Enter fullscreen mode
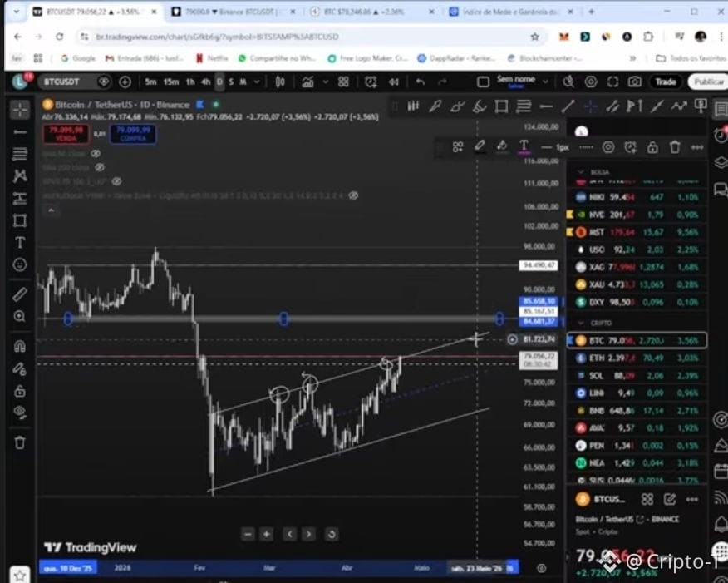Image resolution: width=728 pixels, height=583 pixels. coord(612,82)
